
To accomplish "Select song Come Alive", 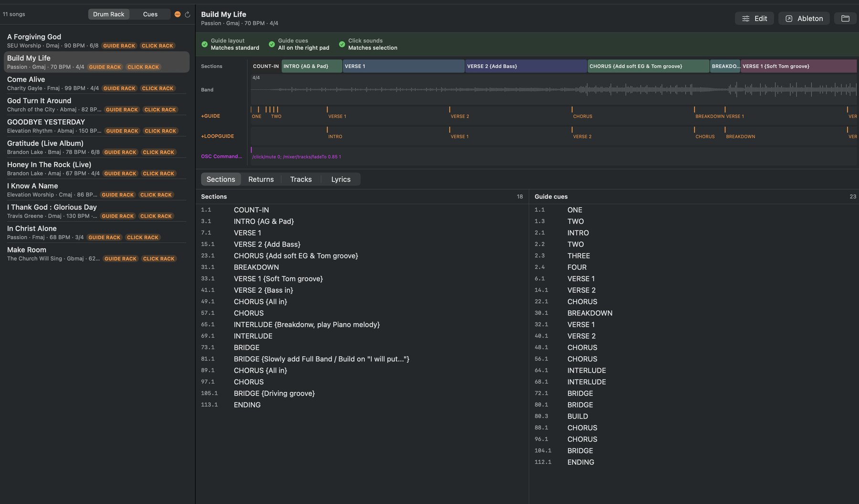I will coord(96,83).
